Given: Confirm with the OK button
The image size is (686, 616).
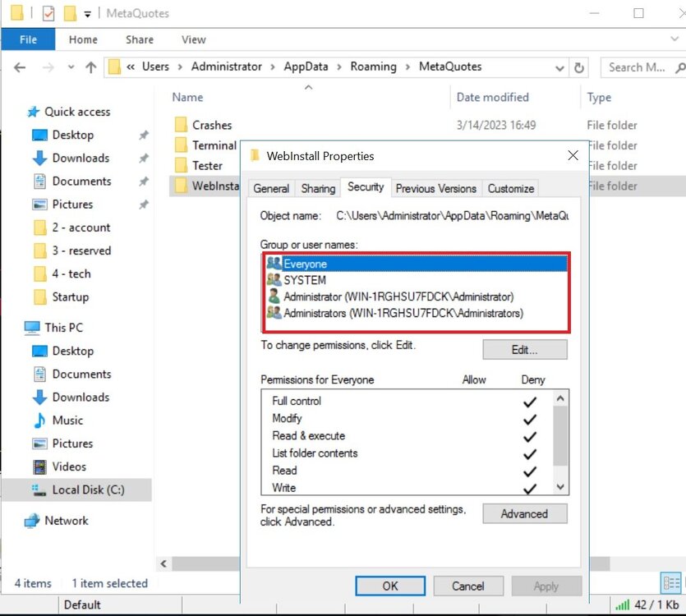Looking at the screenshot, I should point(389,586).
